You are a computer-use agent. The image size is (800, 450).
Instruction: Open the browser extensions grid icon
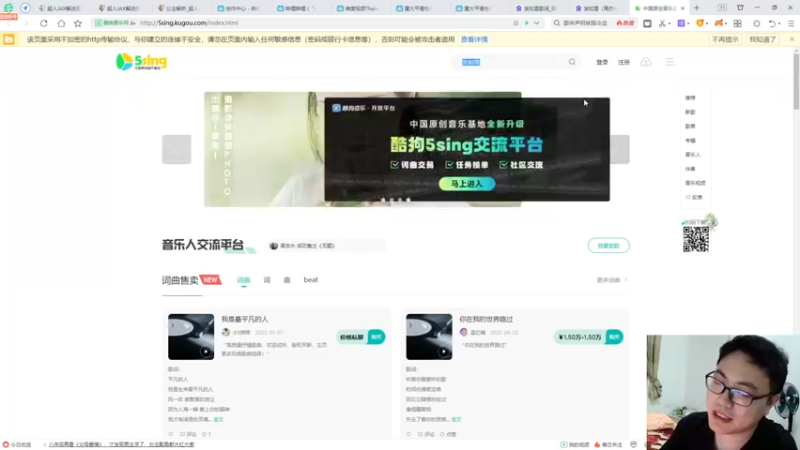737,23
